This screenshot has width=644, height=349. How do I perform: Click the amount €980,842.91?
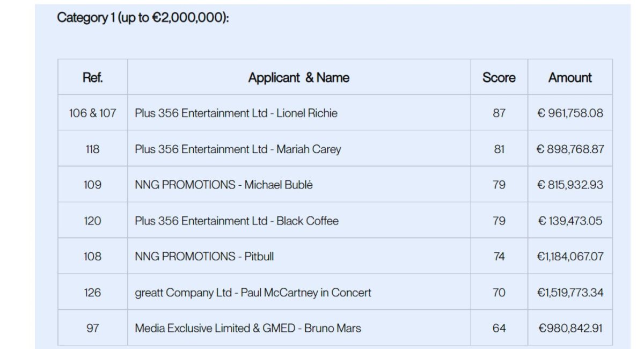pyautogui.click(x=570, y=328)
